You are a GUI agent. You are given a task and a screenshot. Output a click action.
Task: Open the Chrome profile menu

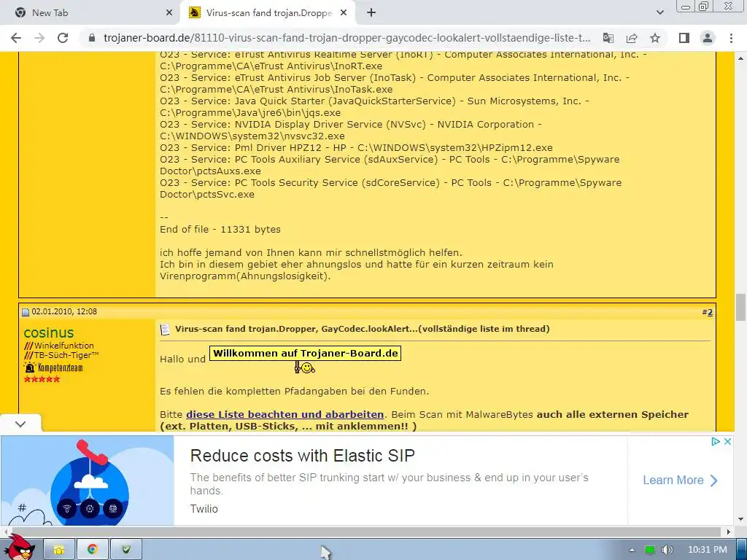click(x=708, y=38)
